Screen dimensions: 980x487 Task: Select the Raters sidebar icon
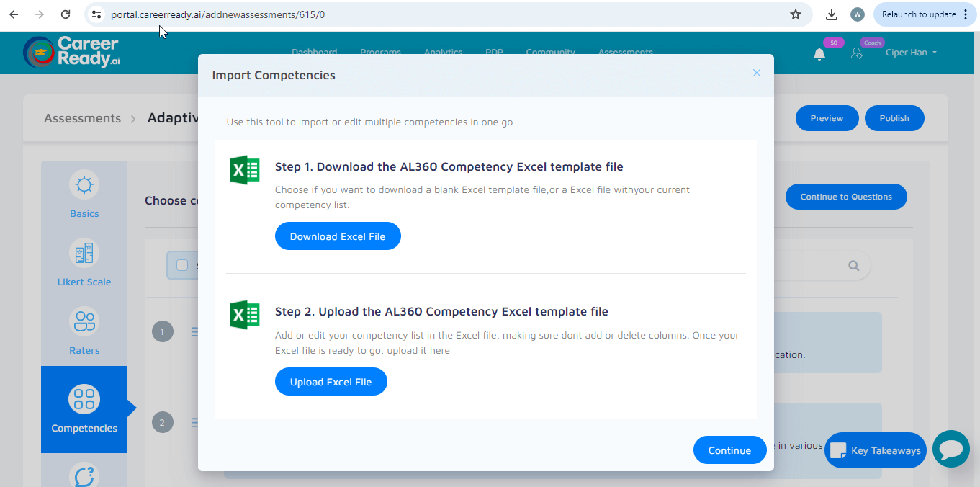84,322
